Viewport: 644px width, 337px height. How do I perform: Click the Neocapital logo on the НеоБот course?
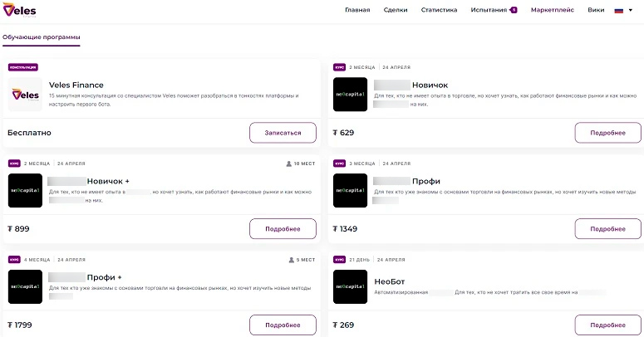pyautogui.click(x=350, y=286)
